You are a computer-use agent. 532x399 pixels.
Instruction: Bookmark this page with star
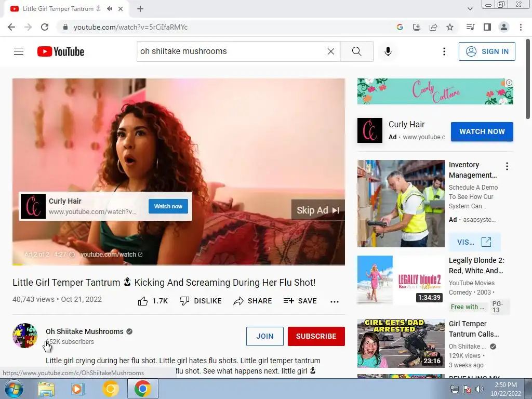click(450, 27)
